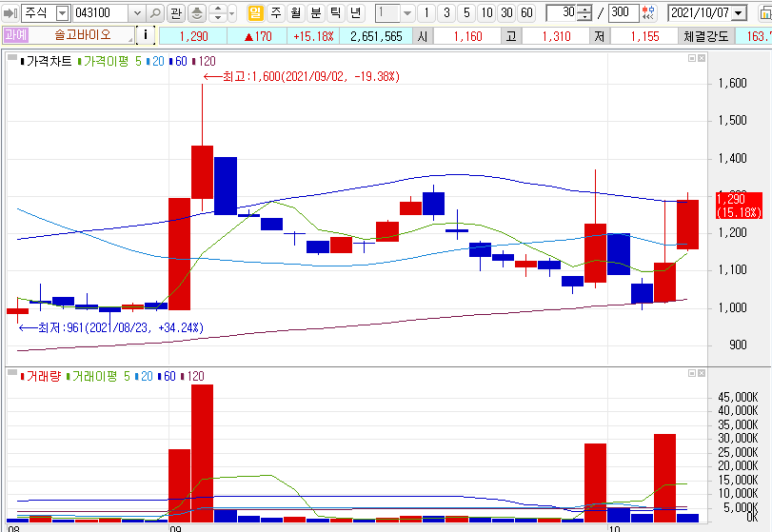Click the change rate +15.18% cell
Image resolution: width=772 pixels, height=532 pixels.
pos(313,36)
